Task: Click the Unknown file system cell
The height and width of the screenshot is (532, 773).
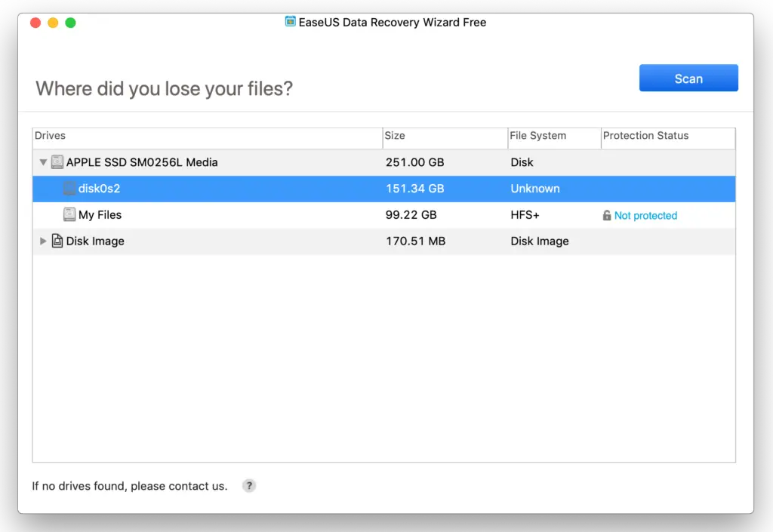Action: (x=535, y=188)
